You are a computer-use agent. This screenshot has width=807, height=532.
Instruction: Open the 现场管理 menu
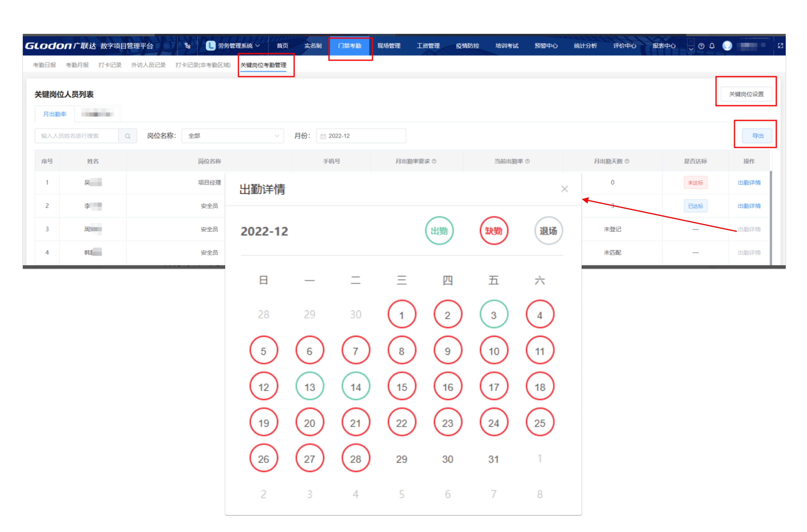(x=389, y=46)
